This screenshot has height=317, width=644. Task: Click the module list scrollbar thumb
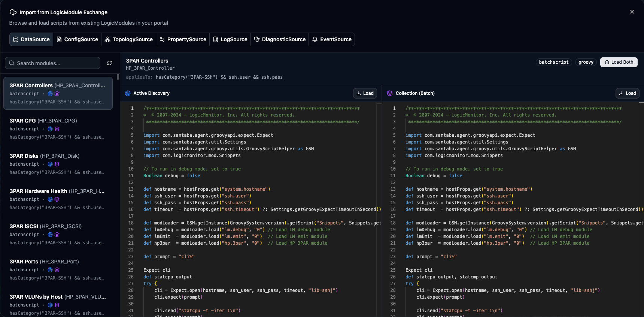point(118,76)
